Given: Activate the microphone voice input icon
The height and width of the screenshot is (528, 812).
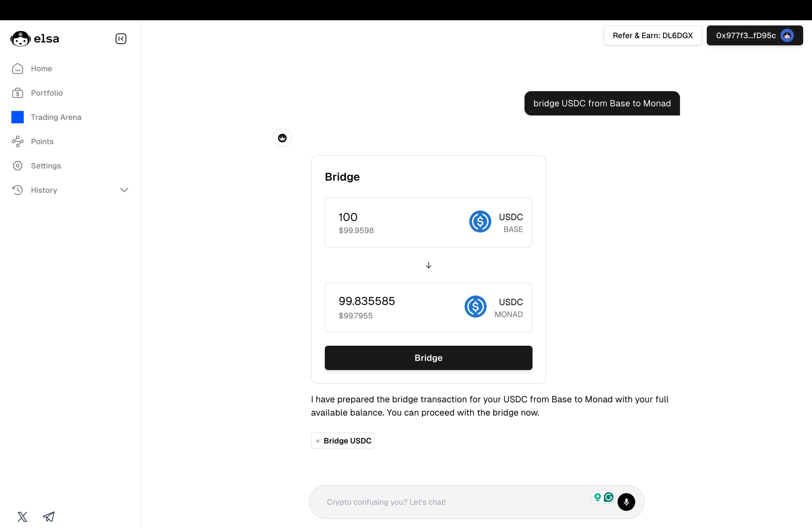Looking at the screenshot, I should 626,502.
